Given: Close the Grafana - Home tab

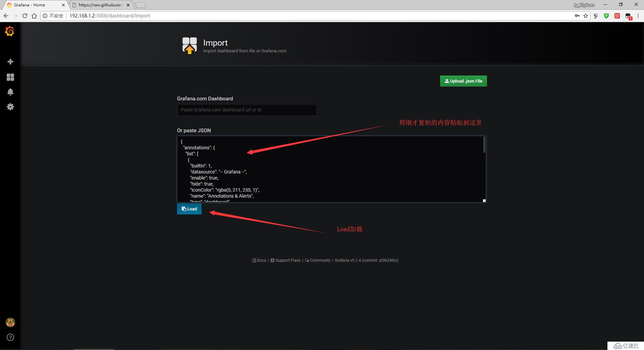Looking at the screenshot, I should (63, 5).
